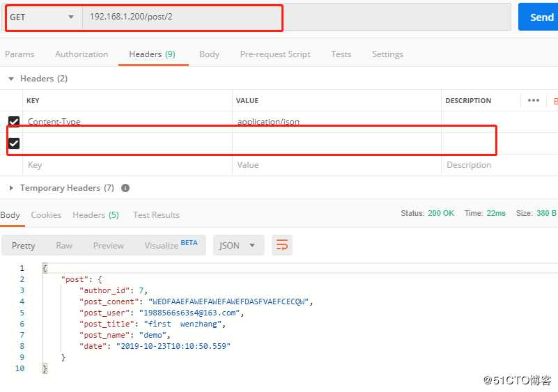
Task: Collapse the Headers (2) section
Action: pos(11,79)
